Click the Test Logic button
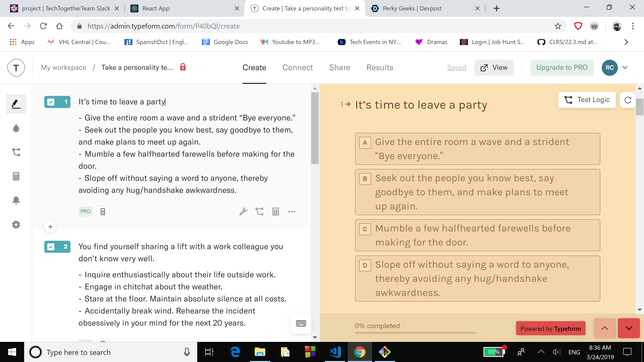The image size is (644, 362). click(587, 100)
